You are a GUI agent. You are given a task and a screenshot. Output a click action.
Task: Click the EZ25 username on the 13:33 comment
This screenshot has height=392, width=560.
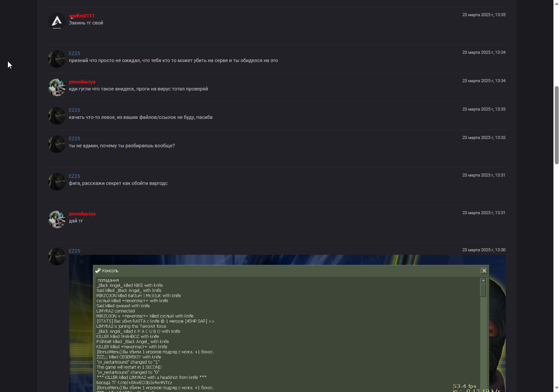point(74,110)
